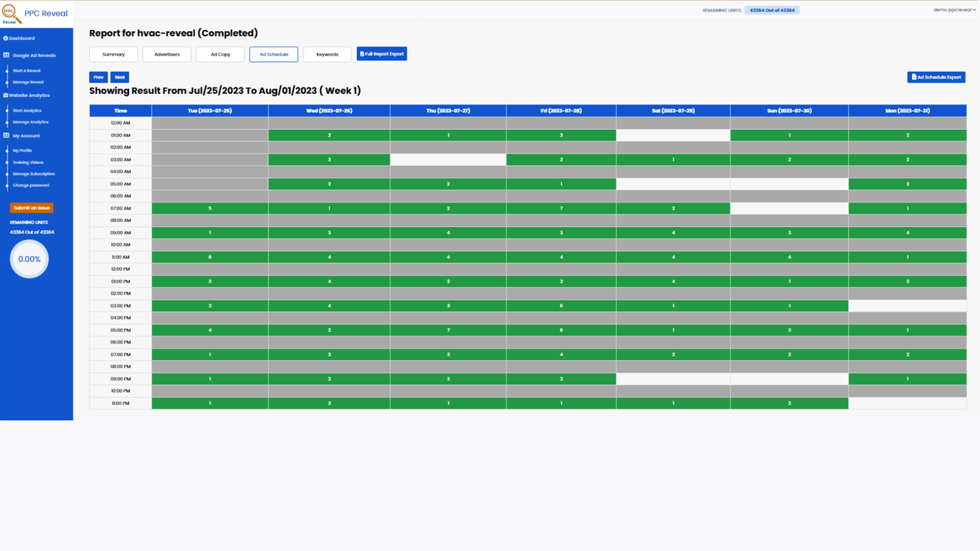Click the Google Ad Reveals grid icon
The width and height of the screenshot is (980, 551).
pyautogui.click(x=7, y=56)
